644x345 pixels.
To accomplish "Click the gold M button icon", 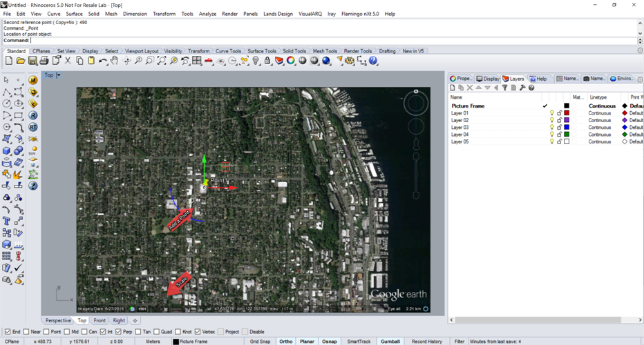I will coord(33,80).
